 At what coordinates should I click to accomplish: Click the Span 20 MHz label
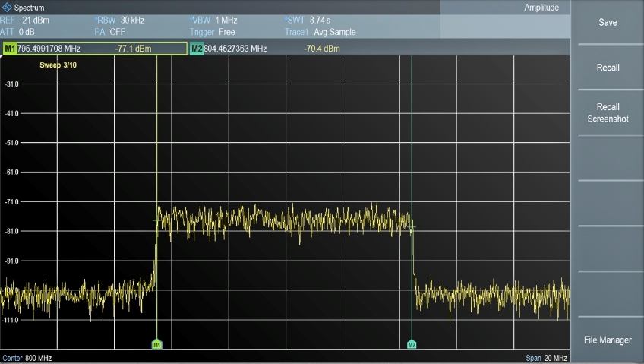tap(546, 358)
